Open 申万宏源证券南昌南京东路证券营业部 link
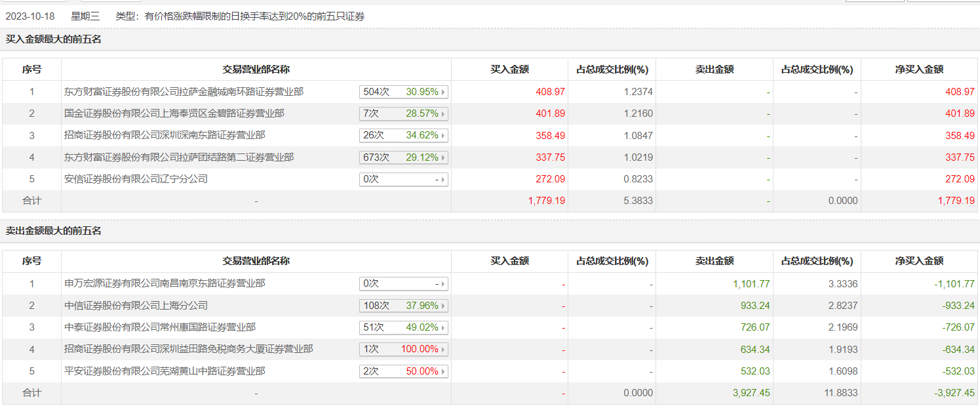The image size is (980, 408). click(165, 283)
